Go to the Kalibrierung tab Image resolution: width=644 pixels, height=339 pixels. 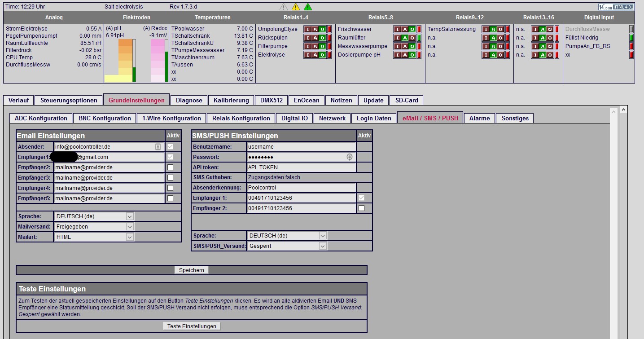pos(231,100)
